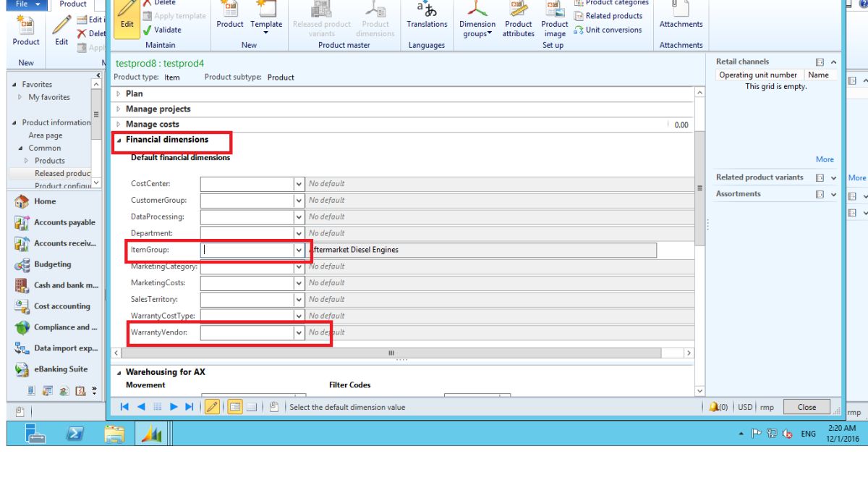The width and height of the screenshot is (868, 488).
Task: Create new Product from ribbon New group
Action: click(x=230, y=15)
